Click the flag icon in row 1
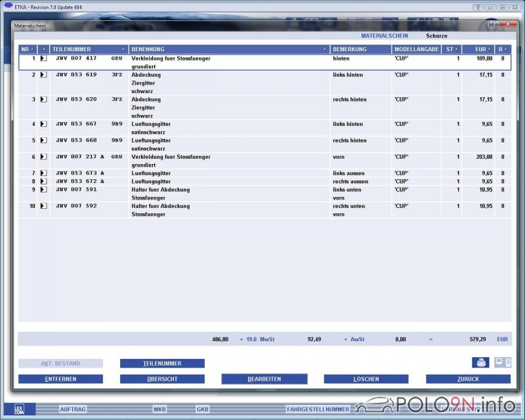525x420 pixels. 43,58
